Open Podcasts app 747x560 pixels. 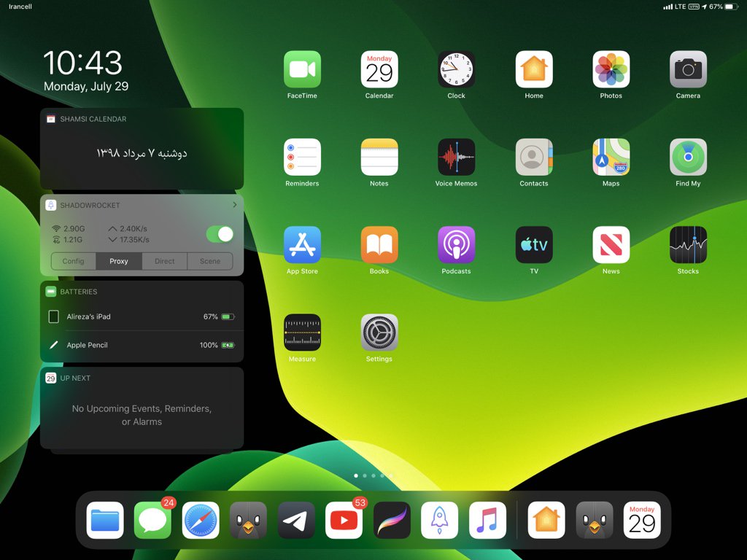coord(456,245)
